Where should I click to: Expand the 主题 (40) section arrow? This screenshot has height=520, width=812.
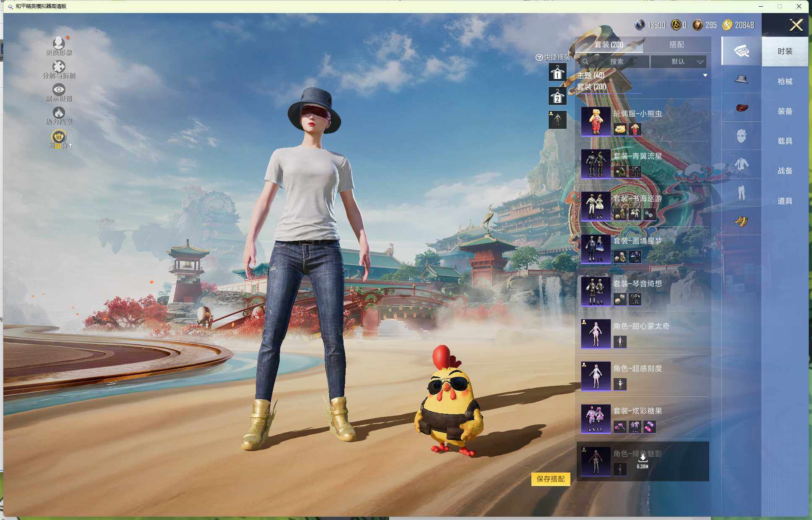click(x=705, y=76)
